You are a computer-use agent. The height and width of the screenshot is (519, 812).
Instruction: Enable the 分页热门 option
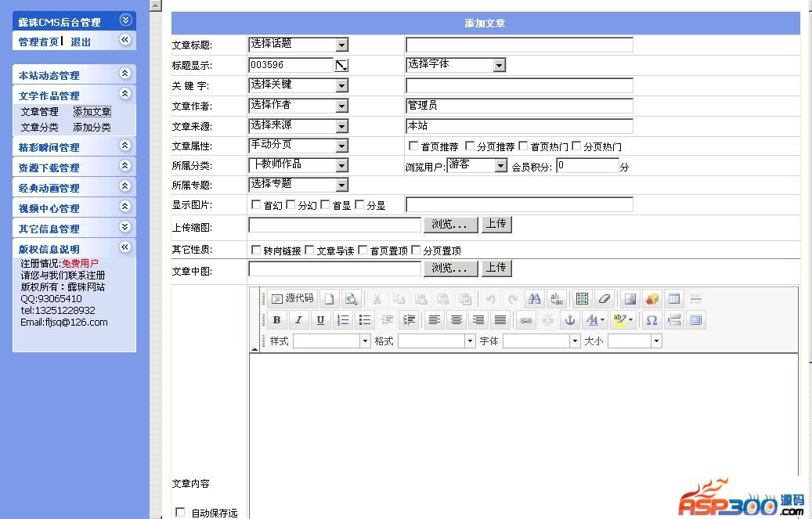click(576, 146)
